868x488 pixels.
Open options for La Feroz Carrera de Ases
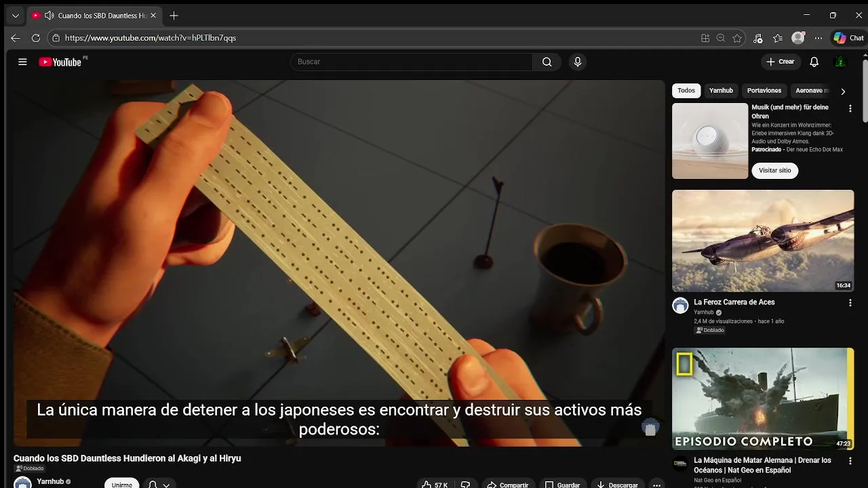[850, 303]
